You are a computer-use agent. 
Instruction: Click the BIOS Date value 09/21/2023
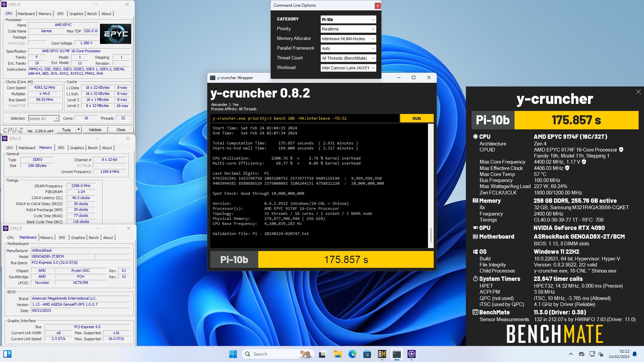tap(80, 311)
